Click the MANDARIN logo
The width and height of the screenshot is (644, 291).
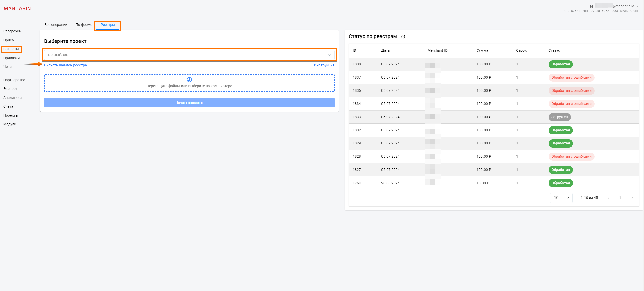coord(17,9)
